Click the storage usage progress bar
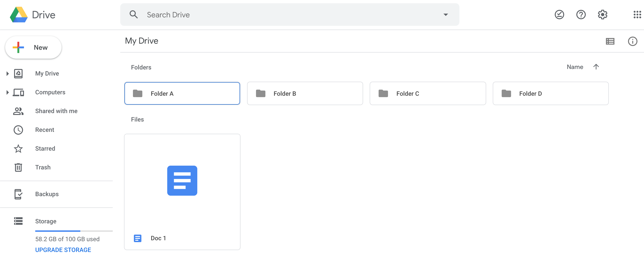Screen dimensions: 644x263 (74, 231)
